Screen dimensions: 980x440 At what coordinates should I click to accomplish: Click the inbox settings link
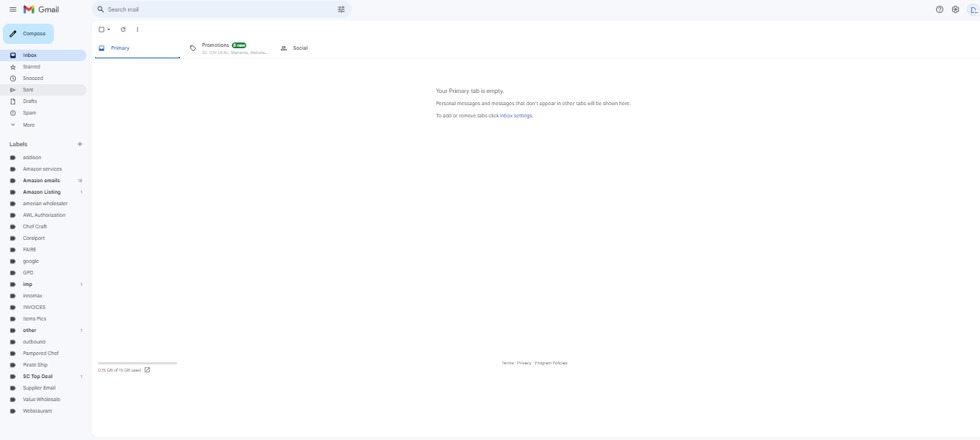point(516,116)
